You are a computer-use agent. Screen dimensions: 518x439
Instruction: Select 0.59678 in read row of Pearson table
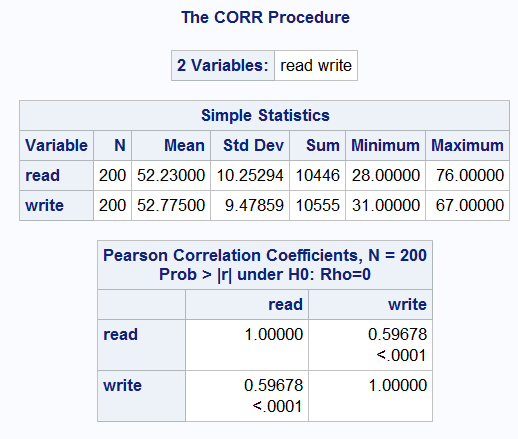(397, 334)
